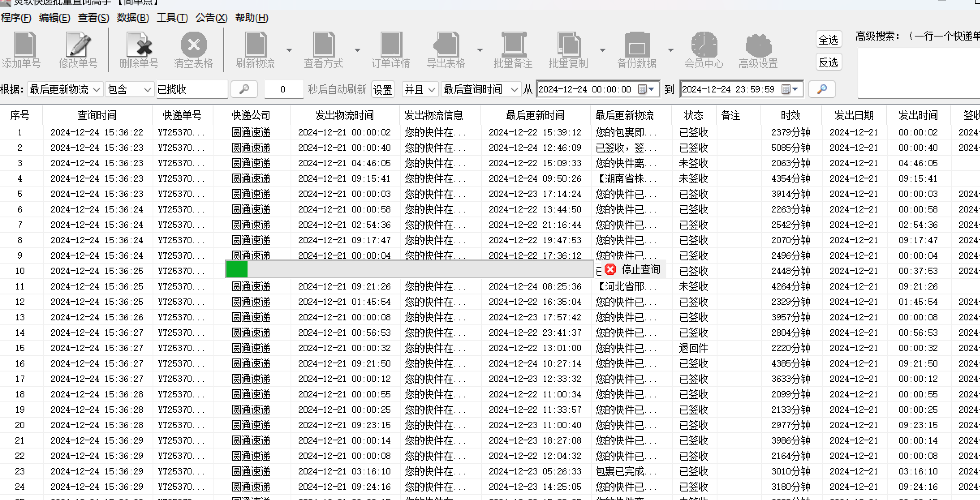Open the 并且 logic dropdown

(420, 89)
